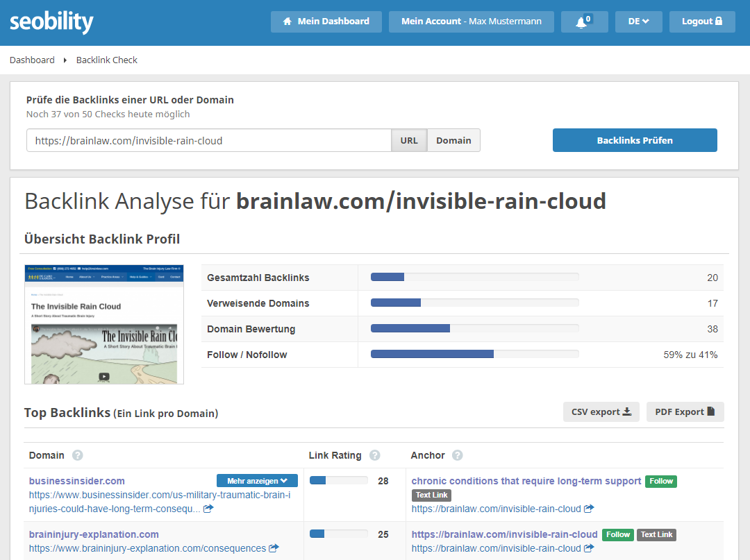Open the page preview thumbnail

pyautogui.click(x=104, y=325)
